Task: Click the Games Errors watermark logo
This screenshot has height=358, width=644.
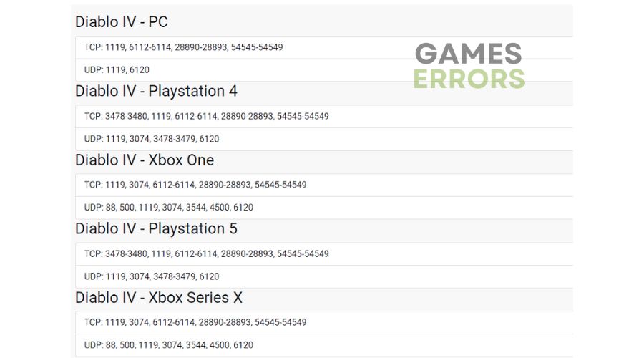Action: point(469,66)
